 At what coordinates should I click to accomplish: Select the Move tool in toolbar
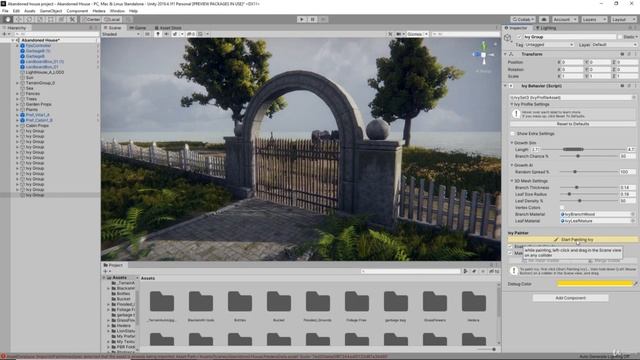pyautogui.click(x=18, y=19)
